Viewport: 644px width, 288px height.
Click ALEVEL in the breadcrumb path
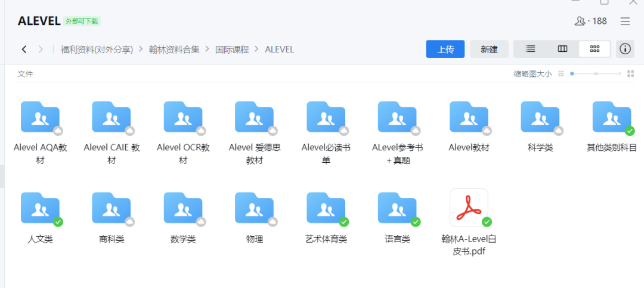(x=279, y=49)
